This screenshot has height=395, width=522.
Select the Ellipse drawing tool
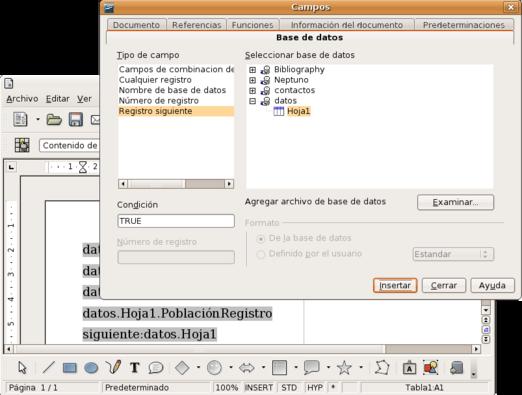coord(91,368)
